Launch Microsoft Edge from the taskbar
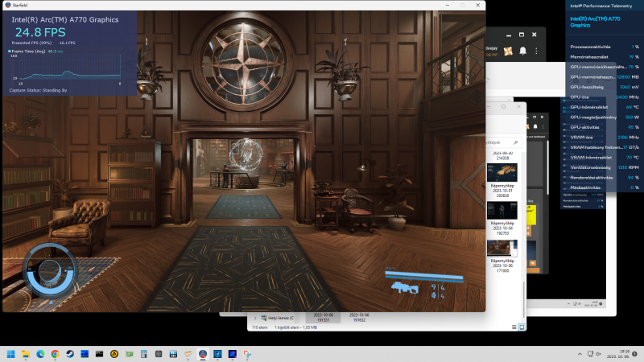The image size is (644, 362). [x=40, y=354]
